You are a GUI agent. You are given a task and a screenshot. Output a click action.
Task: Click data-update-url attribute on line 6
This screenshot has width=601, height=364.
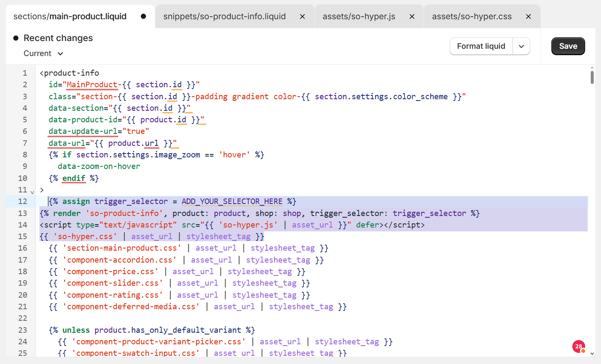coord(83,131)
